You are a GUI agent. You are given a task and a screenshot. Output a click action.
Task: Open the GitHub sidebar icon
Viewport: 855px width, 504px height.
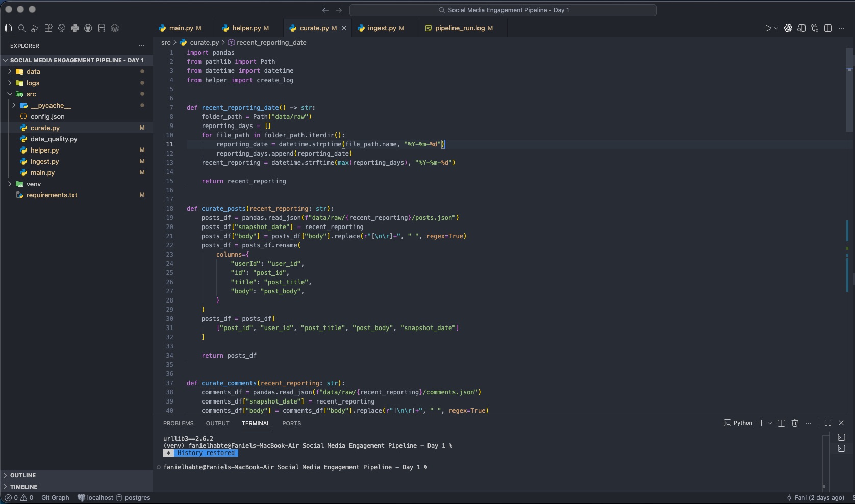click(x=88, y=29)
